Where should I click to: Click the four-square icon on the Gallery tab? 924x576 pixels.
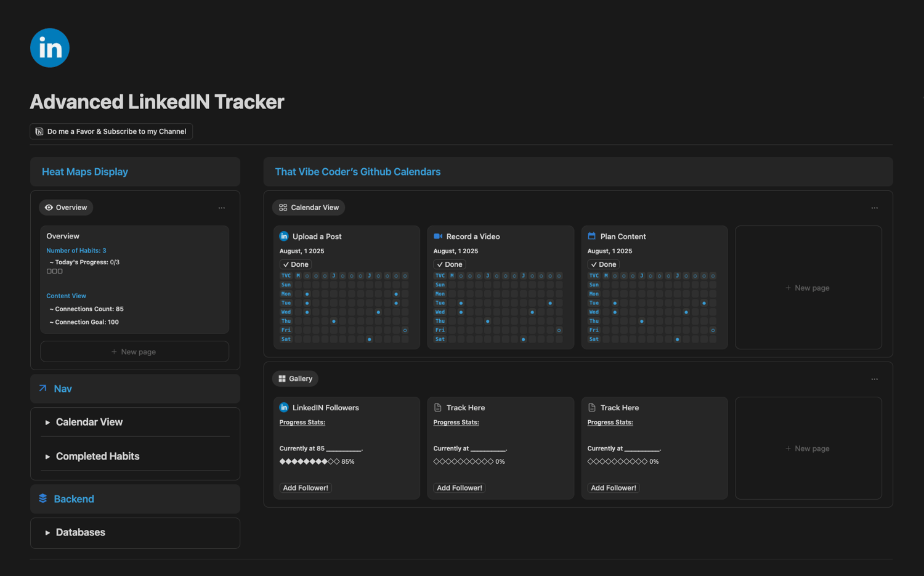coord(282,379)
